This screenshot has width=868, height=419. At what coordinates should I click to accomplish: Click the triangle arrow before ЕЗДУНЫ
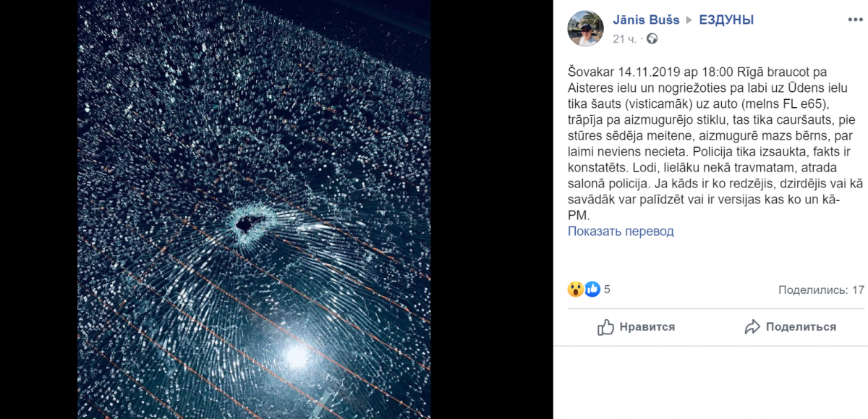689,20
